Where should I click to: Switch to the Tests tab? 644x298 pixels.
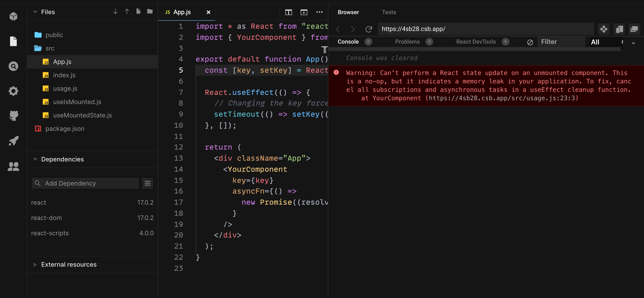click(x=389, y=12)
